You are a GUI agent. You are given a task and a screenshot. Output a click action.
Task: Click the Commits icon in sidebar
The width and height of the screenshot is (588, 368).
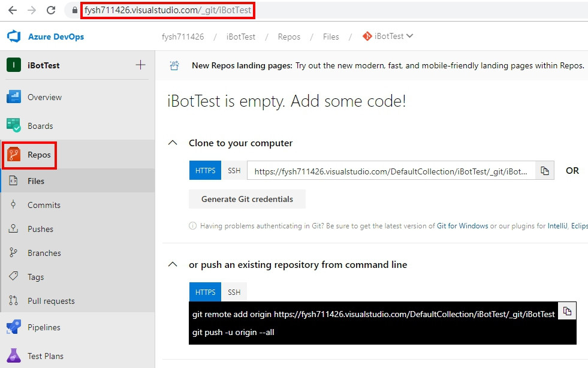point(14,204)
